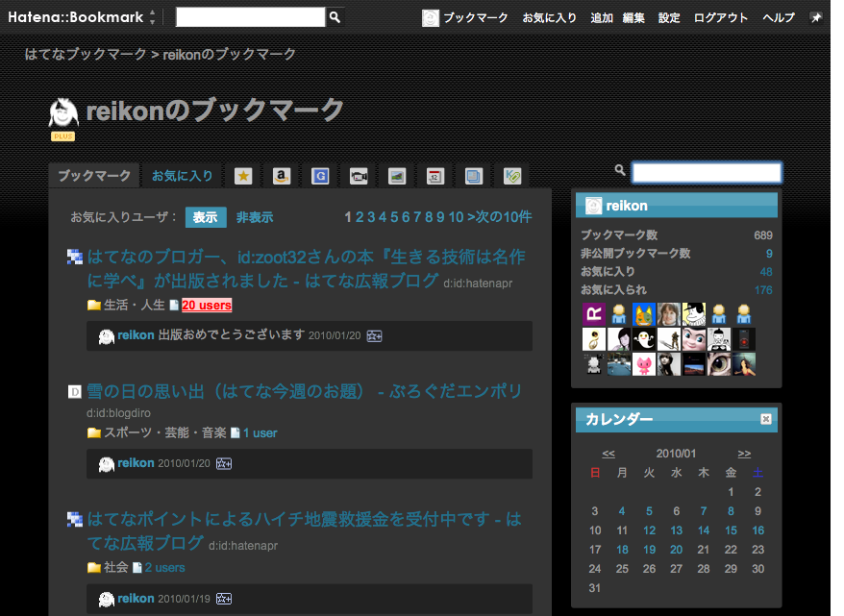Image resolution: width=844 pixels, height=616 pixels.
Task: Go to page 5 of bookmarks
Action: tap(394, 217)
